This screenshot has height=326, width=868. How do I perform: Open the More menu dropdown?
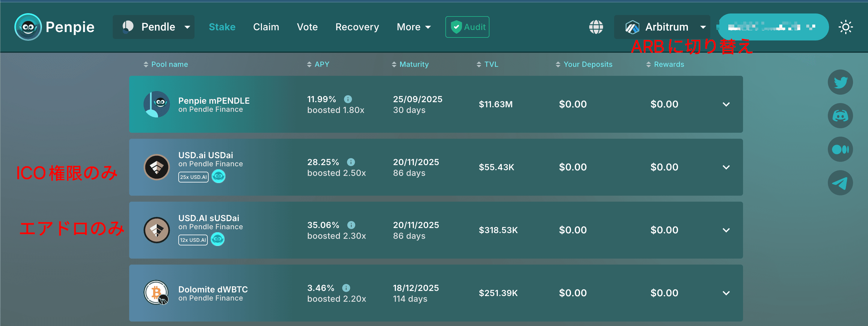[414, 27]
